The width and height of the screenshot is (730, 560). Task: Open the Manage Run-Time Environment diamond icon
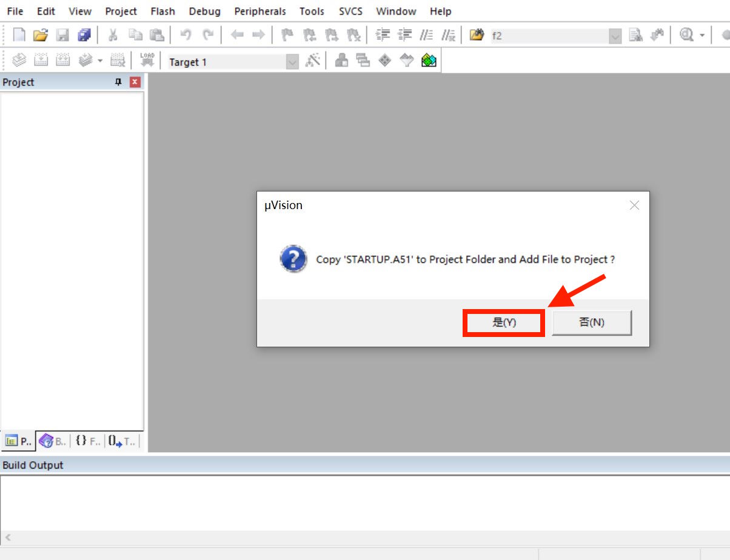point(385,61)
